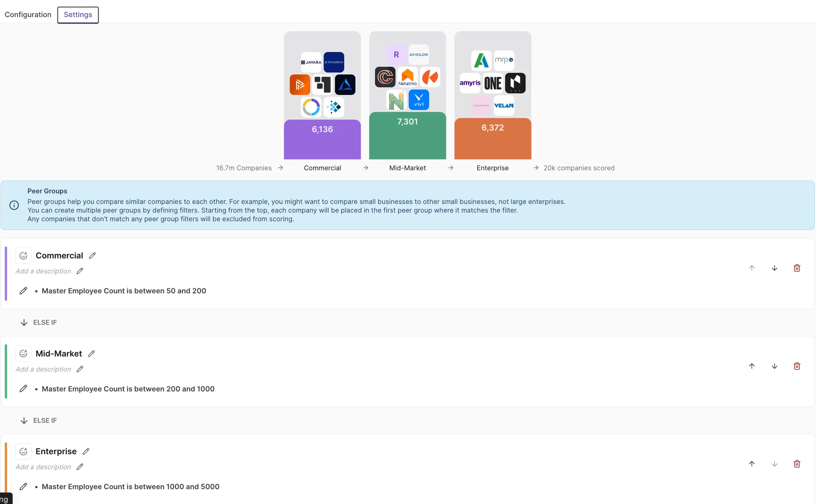Edit the Enterprise peer group name
Image resolution: width=816 pixels, height=504 pixels.
[86, 451]
